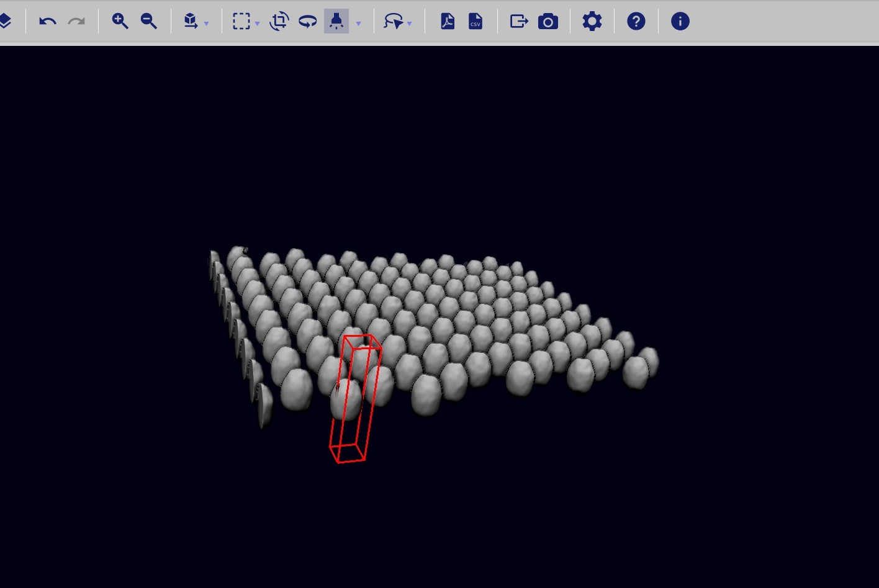Export data as CSV file
The image size is (879, 588).
click(x=476, y=22)
